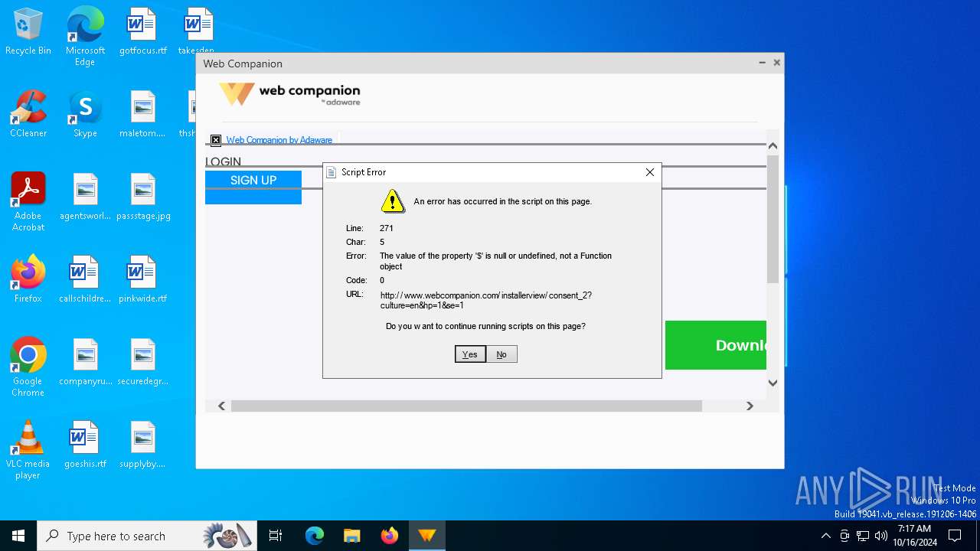980x551 pixels.
Task: Select goeshis.rtf on the desktop
Action: pos(85,445)
